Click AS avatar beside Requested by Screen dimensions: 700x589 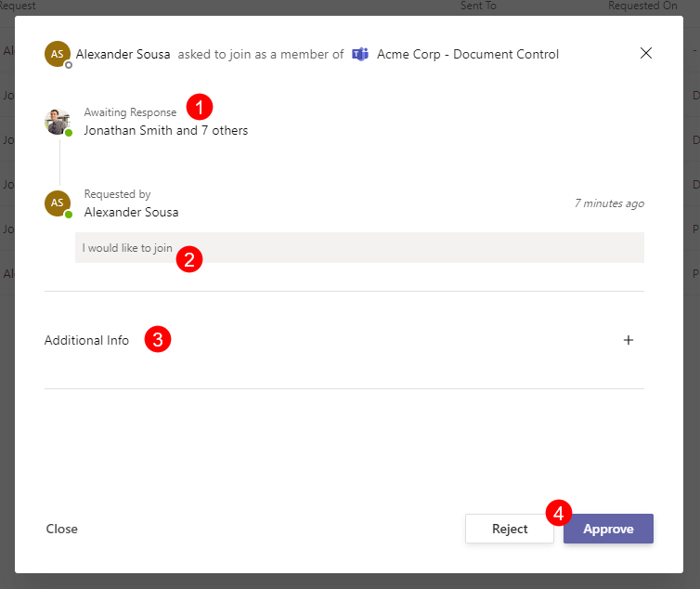(58, 203)
